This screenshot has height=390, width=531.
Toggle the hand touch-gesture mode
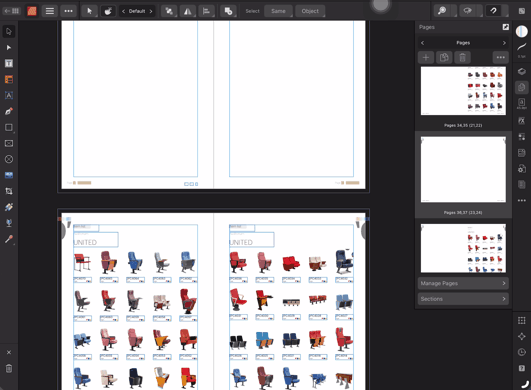[x=108, y=11]
